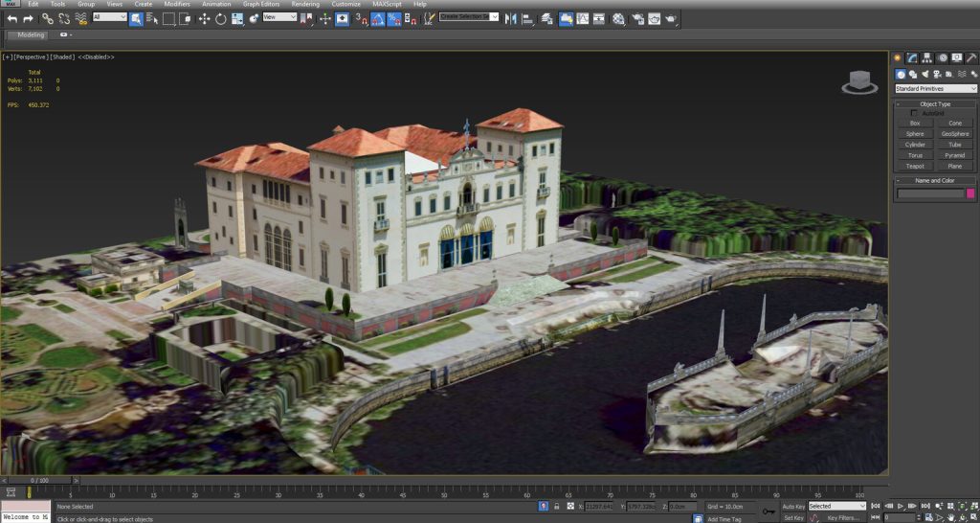Open the selection filter 'All' dropdown
980x523 pixels.
(x=110, y=17)
